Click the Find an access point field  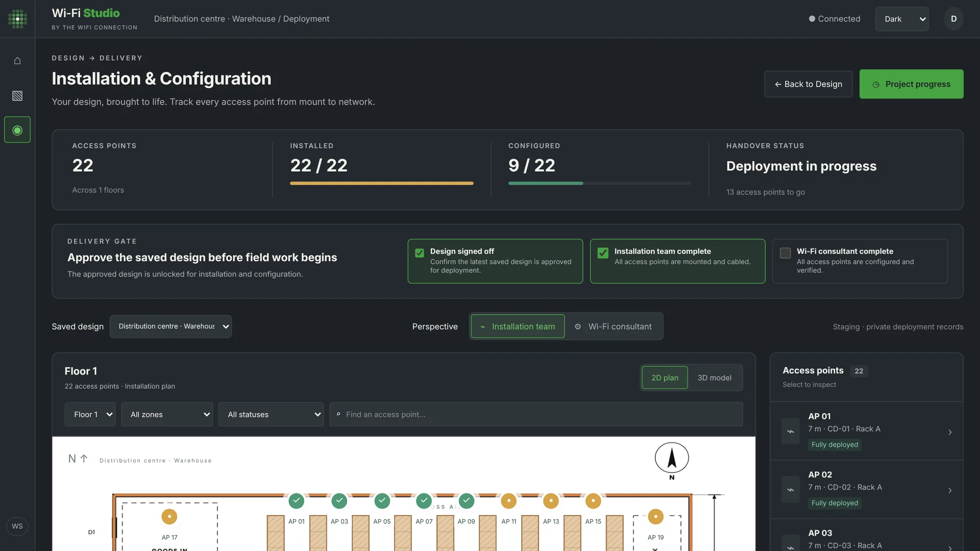coord(536,414)
